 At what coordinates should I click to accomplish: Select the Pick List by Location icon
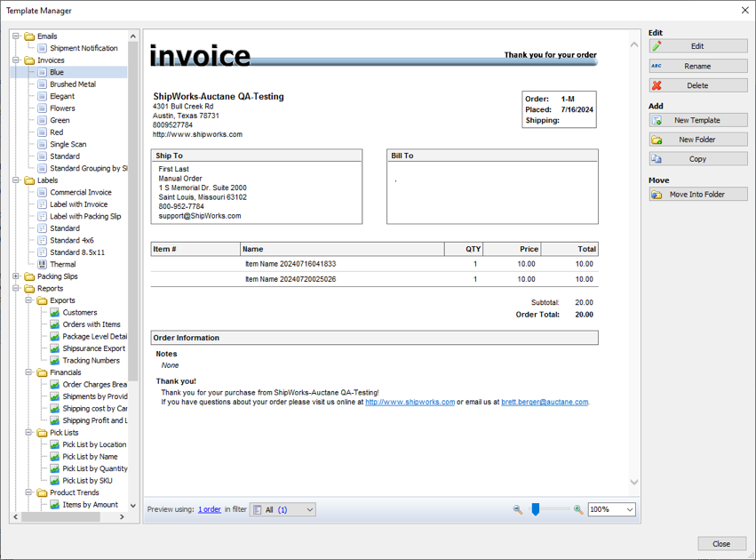coord(55,444)
